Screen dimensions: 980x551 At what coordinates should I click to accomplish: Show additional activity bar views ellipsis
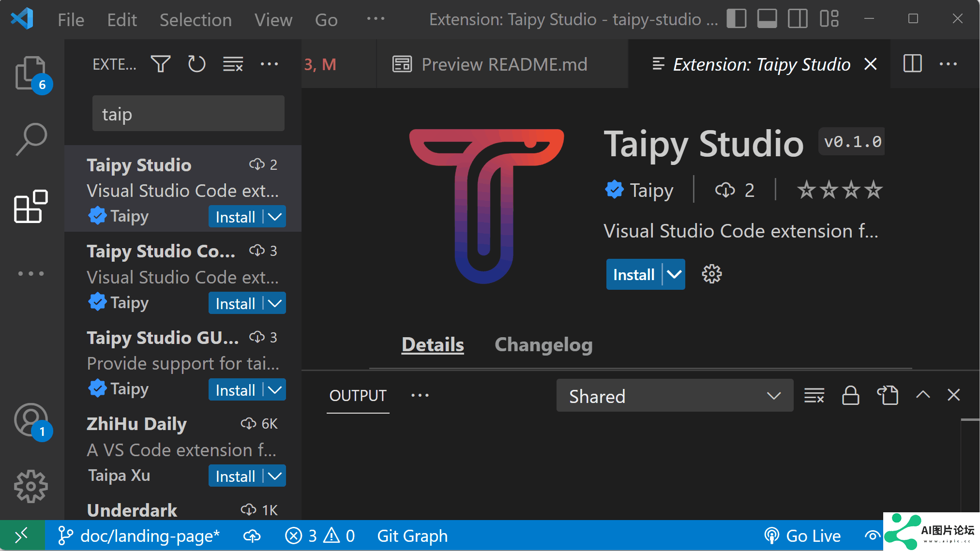[x=31, y=274]
